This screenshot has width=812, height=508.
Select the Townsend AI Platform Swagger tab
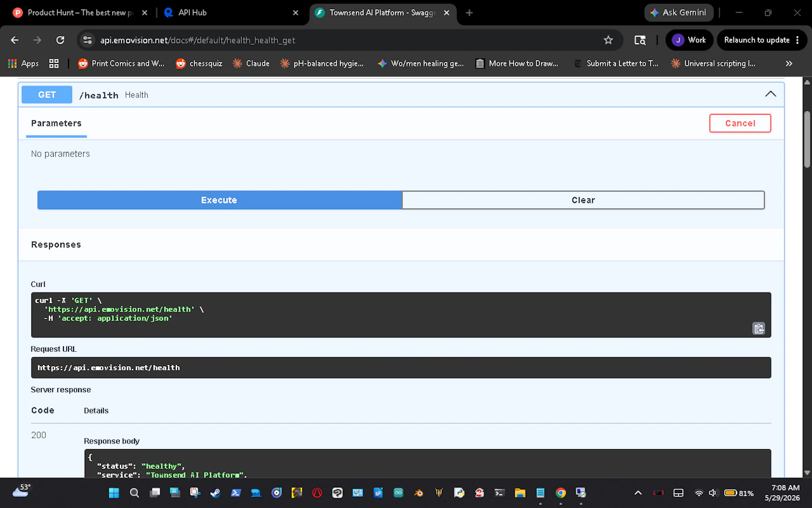click(382, 13)
